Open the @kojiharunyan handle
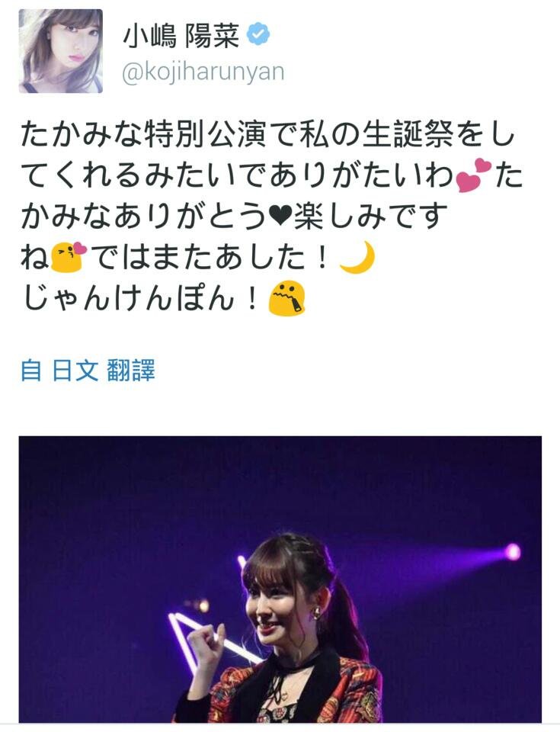The width and height of the screenshot is (560, 732). 203,72
